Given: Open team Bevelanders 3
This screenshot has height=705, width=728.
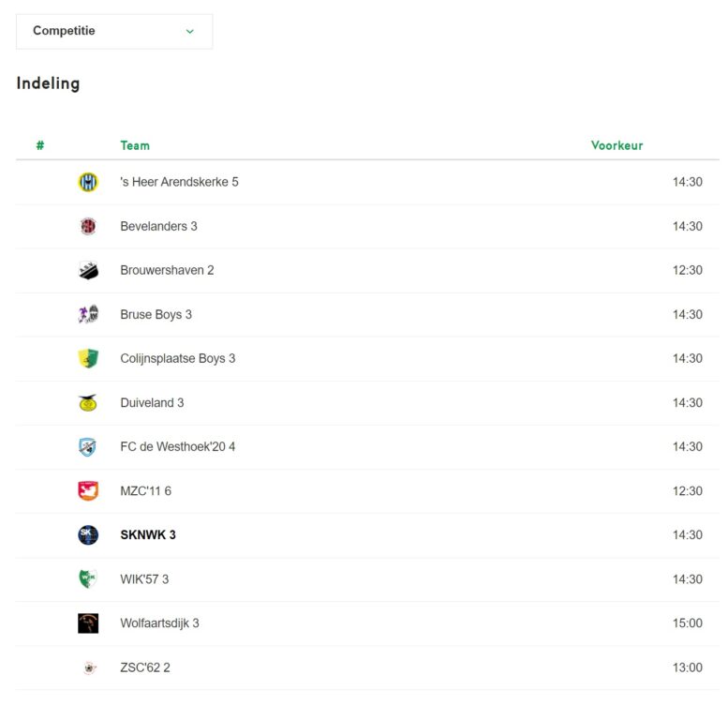Looking at the screenshot, I should click(158, 226).
